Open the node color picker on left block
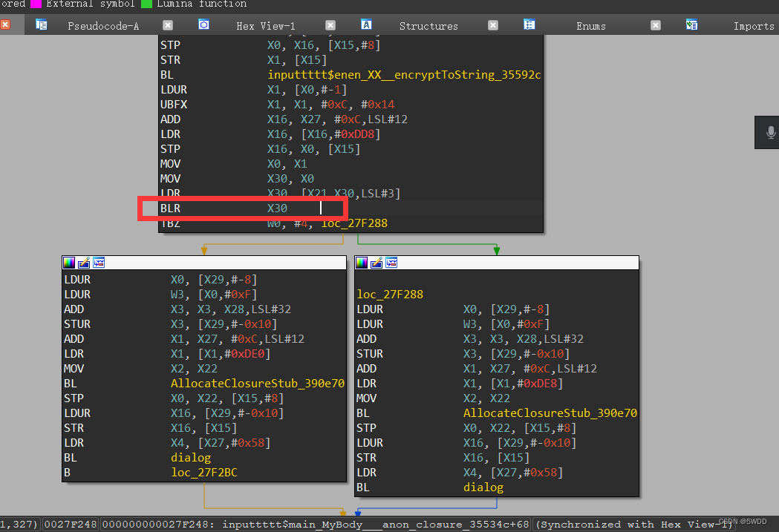Image resolution: width=779 pixels, height=532 pixels. 68,262
